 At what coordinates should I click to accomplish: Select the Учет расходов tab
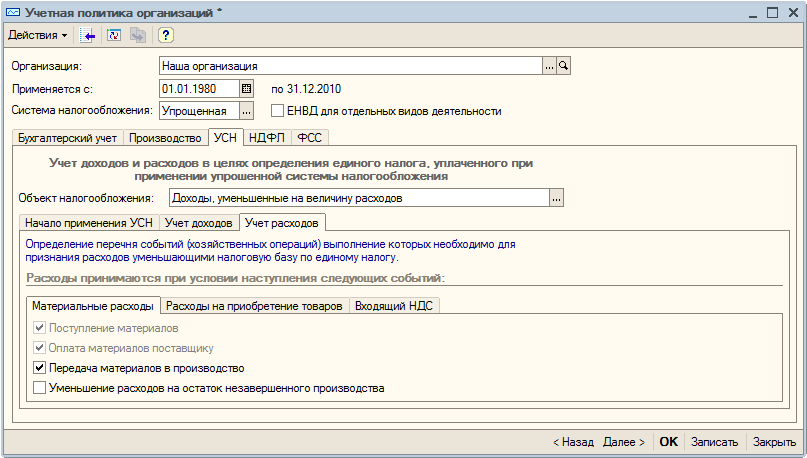tap(282, 222)
